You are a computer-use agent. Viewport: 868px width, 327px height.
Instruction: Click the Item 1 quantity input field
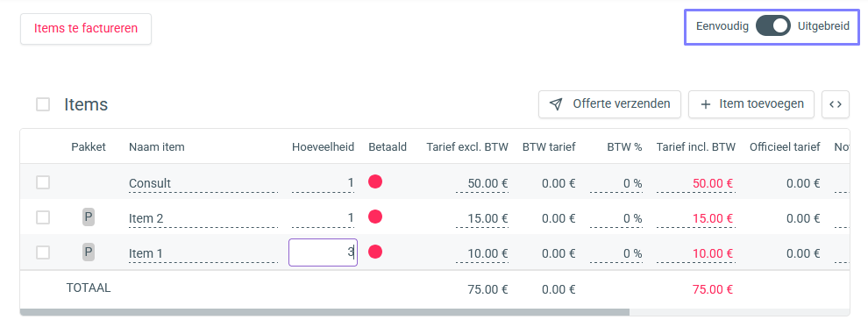[x=323, y=252]
